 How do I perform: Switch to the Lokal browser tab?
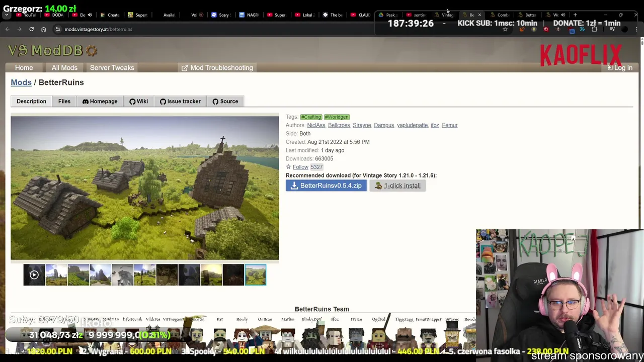point(304,15)
